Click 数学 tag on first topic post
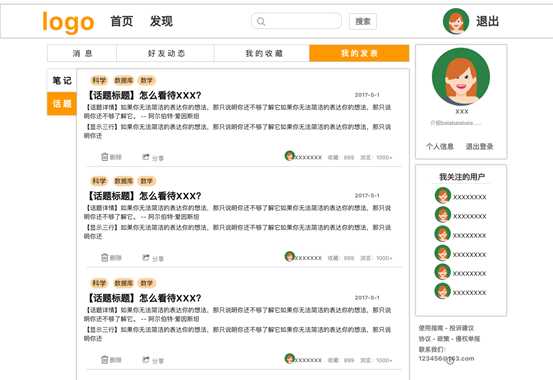The height and width of the screenshot is (380, 553). (146, 80)
